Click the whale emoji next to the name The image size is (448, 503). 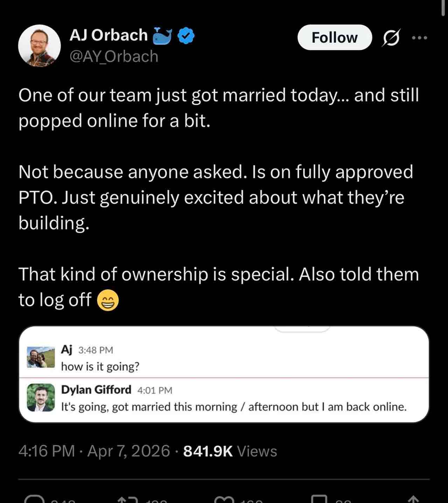[x=162, y=36]
